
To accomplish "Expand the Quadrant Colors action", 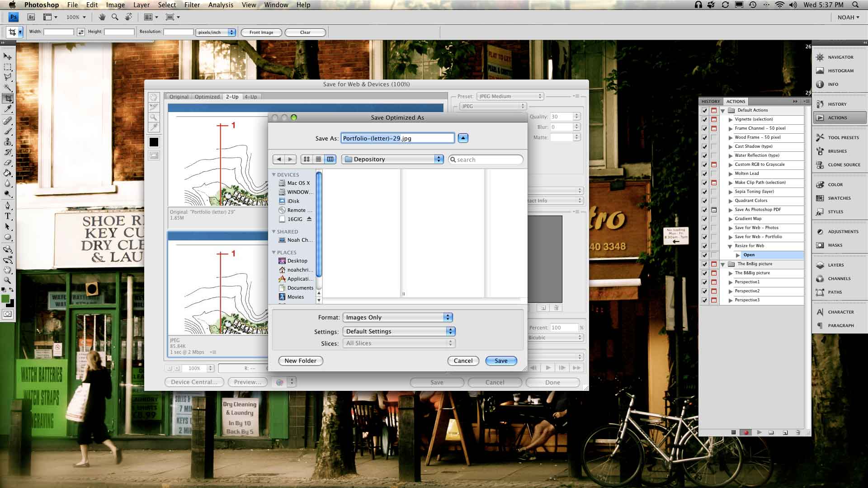I will [x=730, y=201].
